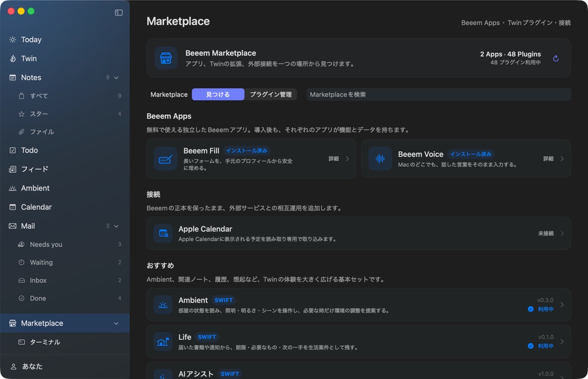
Task: Click the SWIFT badge next to Life
Action: (x=207, y=337)
